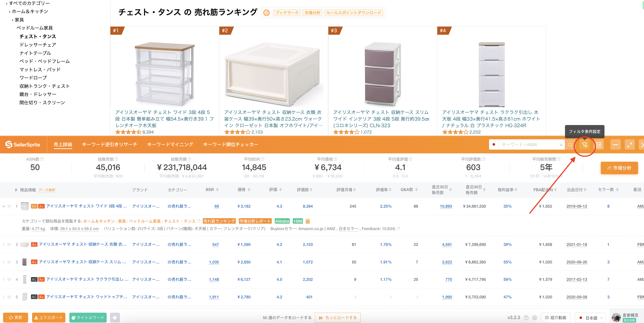Favorite row 5 with the heart icon
Image resolution: width=644 pixels, height=323 pixels.
coord(9,297)
